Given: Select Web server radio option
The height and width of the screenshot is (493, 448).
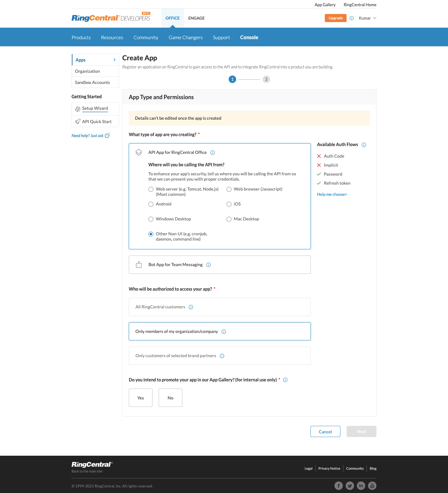Looking at the screenshot, I should (151, 189).
